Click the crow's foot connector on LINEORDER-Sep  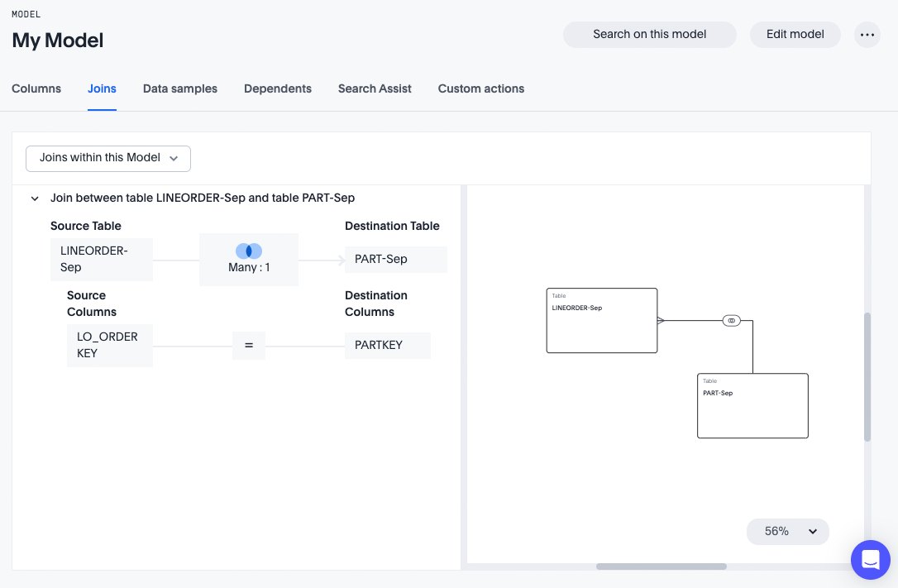coord(661,320)
